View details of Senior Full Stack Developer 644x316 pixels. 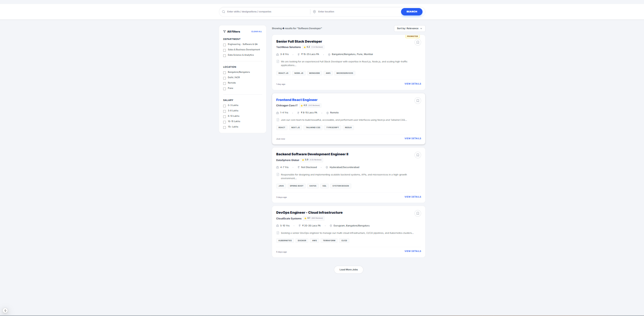(x=412, y=84)
